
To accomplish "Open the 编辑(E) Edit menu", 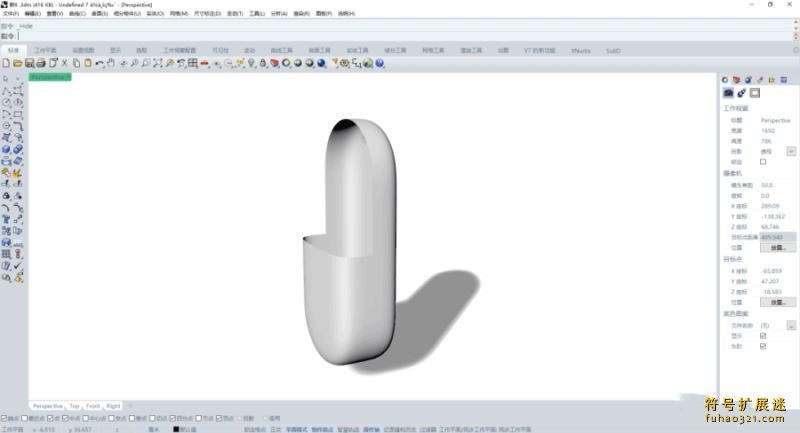I will click(x=33, y=14).
